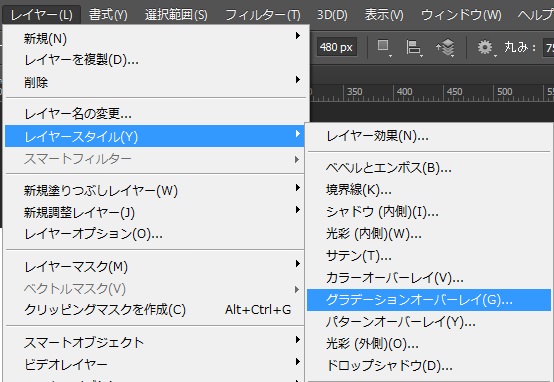Select the highlighted レイヤースタイル(Y) entry
This screenshot has width=554, height=382.
[155, 136]
